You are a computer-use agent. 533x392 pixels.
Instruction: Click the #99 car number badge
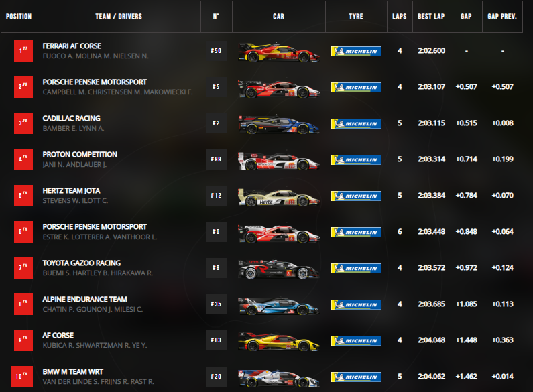[x=216, y=159]
